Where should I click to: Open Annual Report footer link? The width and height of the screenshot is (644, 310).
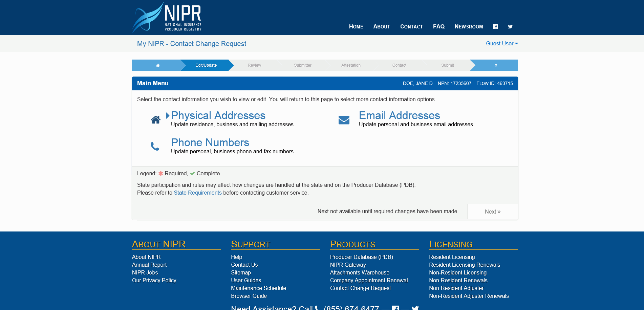point(149,265)
